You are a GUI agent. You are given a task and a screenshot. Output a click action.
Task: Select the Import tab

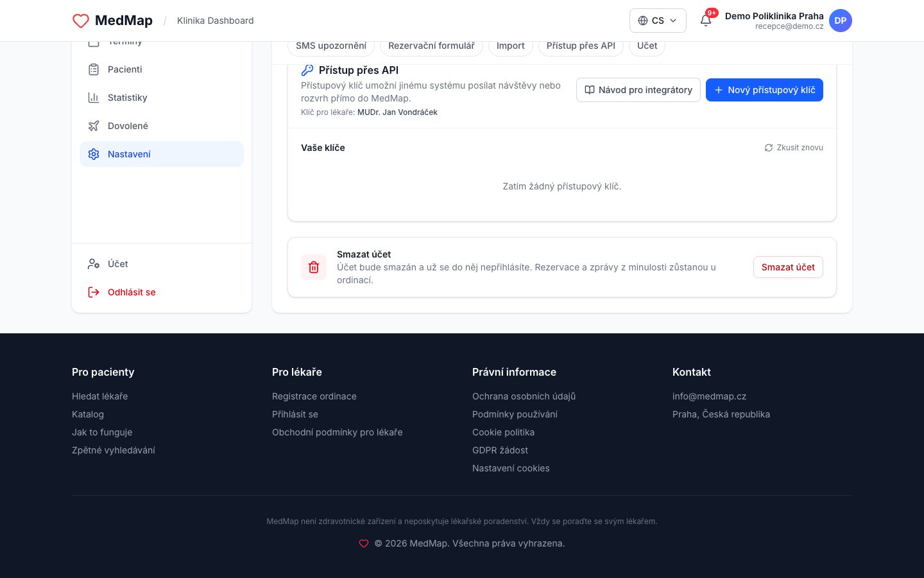pyautogui.click(x=511, y=46)
